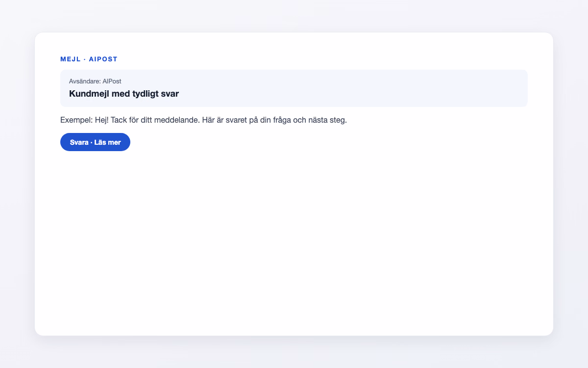The width and height of the screenshot is (588, 368).
Task: Select the Exempel preview paragraph text
Action: (x=203, y=120)
